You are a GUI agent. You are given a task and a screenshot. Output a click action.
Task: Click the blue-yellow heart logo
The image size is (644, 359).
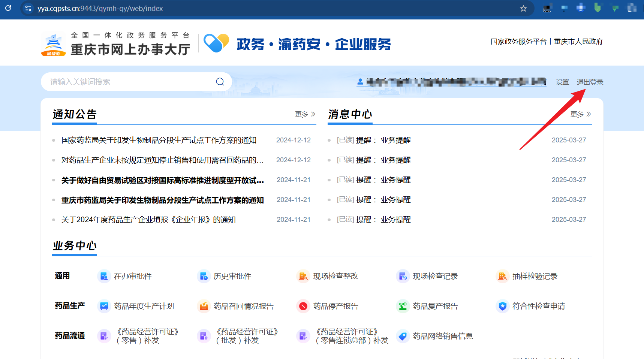[216, 43]
